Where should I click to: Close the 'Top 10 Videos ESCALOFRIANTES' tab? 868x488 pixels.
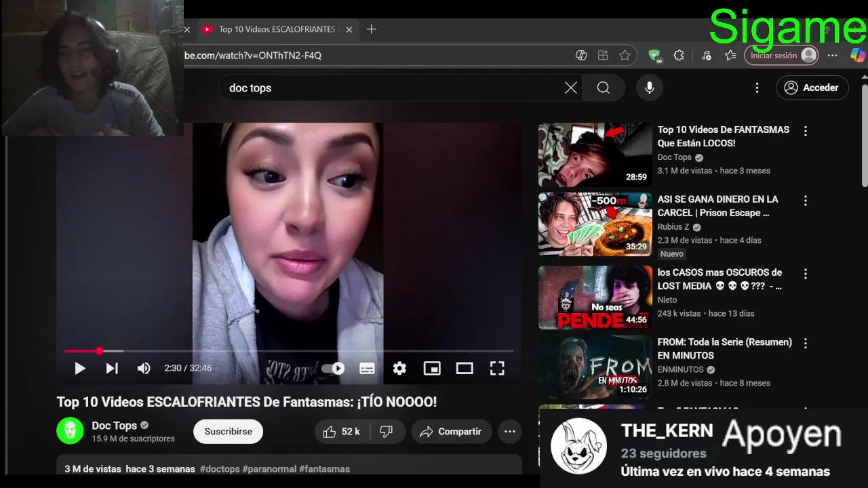349,29
